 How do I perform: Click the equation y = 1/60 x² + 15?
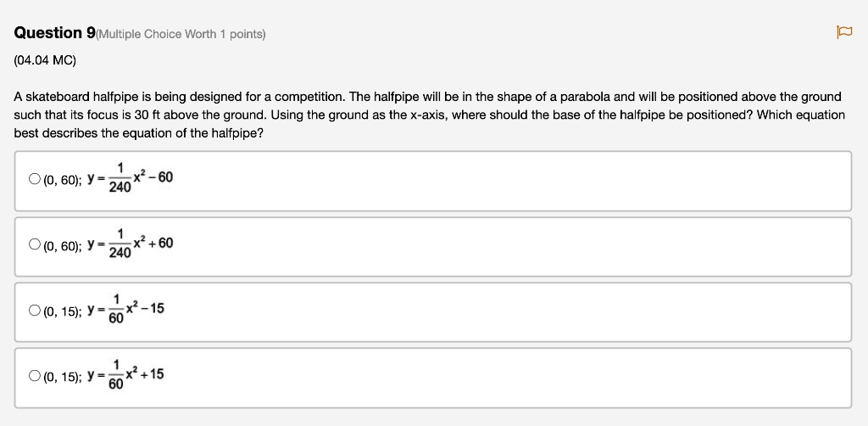pos(125,375)
